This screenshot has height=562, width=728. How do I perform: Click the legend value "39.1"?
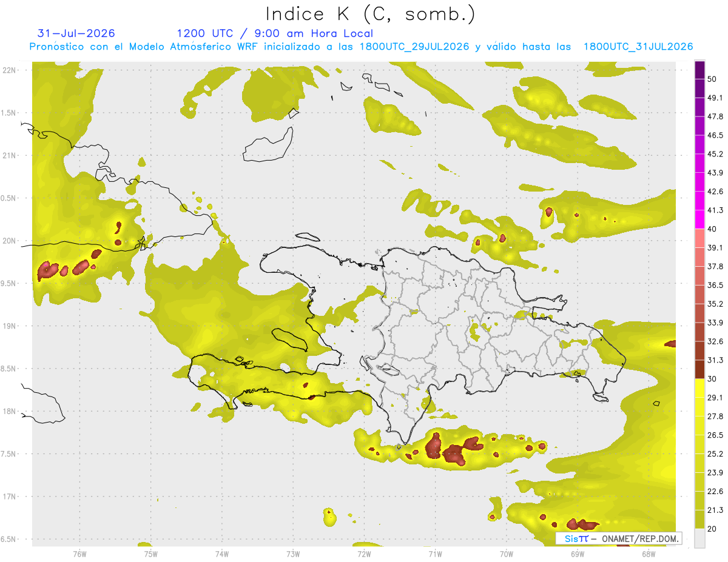click(715, 248)
